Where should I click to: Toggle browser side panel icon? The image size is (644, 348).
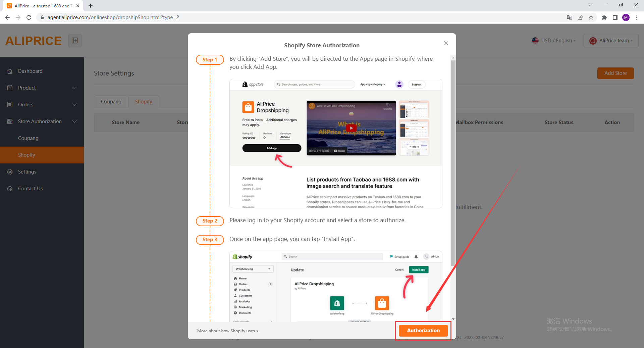[615, 17]
